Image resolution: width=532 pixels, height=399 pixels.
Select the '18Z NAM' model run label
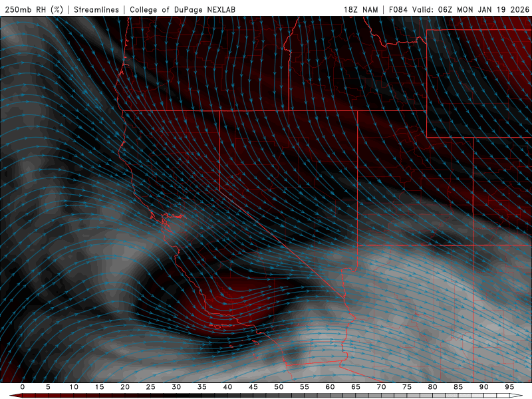(360, 9)
